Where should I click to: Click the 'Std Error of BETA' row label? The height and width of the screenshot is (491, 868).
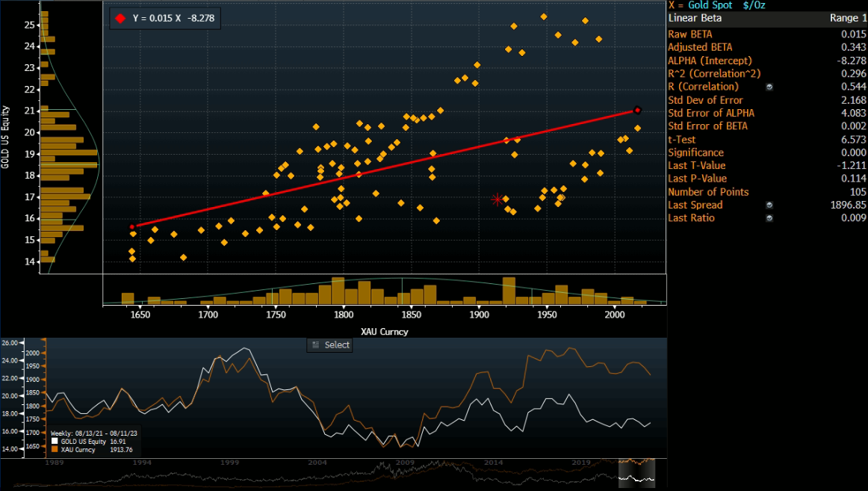(707, 126)
